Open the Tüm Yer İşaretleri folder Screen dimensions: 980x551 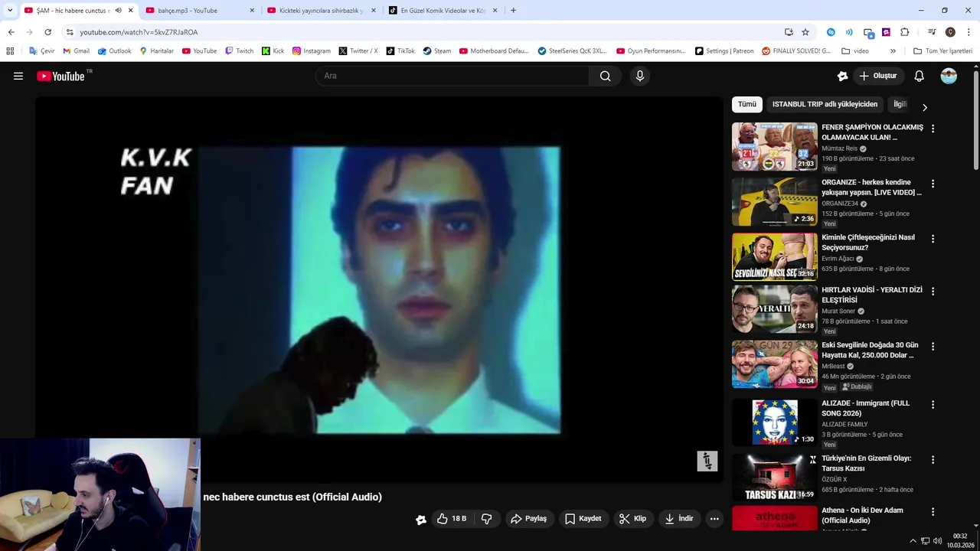943,51
